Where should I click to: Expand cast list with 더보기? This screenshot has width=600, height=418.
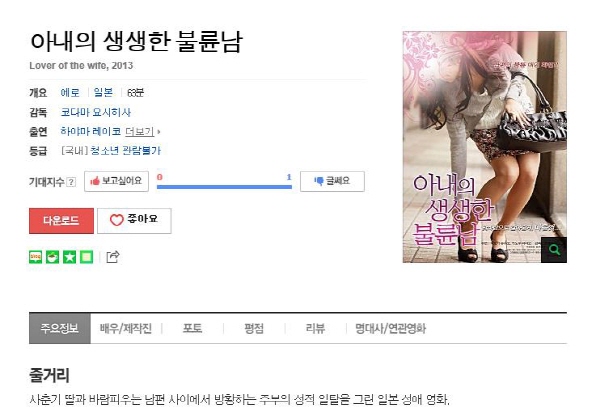click(x=142, y=132)
